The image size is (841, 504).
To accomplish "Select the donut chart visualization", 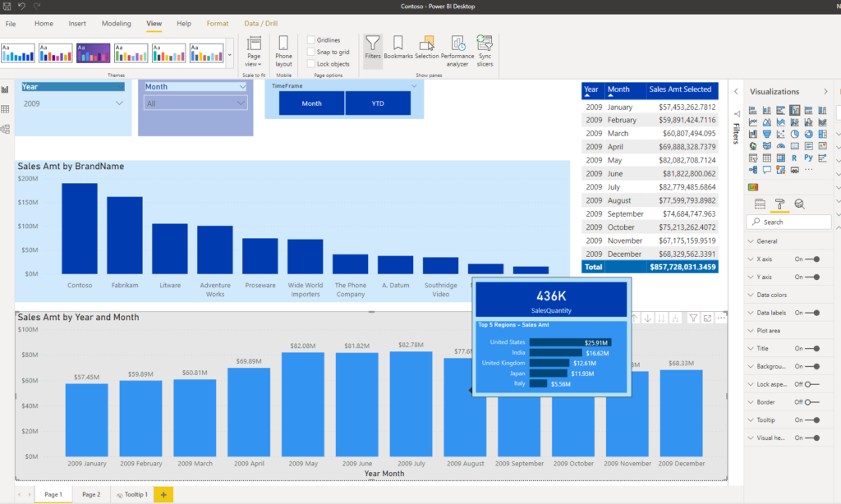I will 808,134.
